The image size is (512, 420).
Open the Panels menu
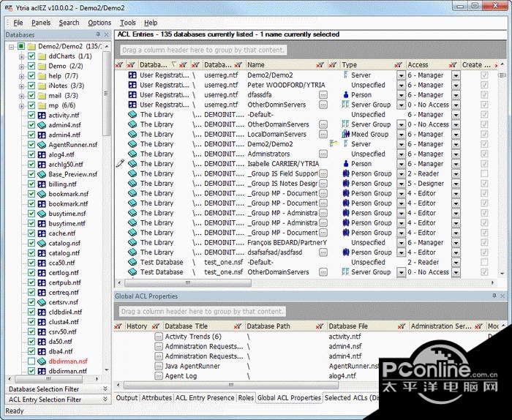point(41,23)
